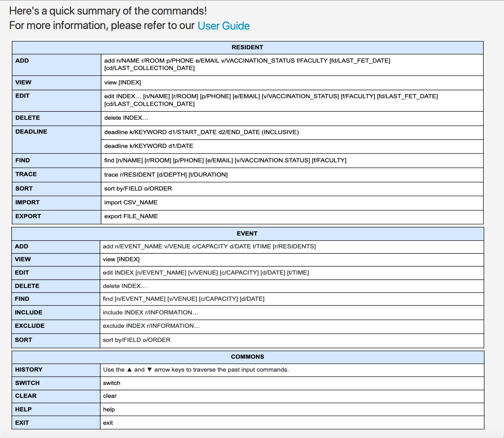Click the export FILE_NAME syntax text
Viewport: 504px width, 438px height.
click(131, 216)
